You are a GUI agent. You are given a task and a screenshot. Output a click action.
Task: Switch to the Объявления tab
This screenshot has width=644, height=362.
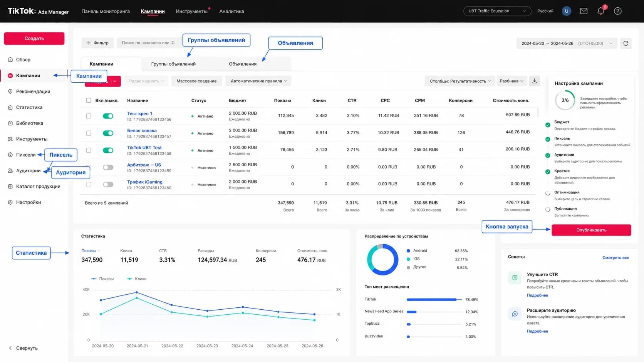[x=243, y=64]
